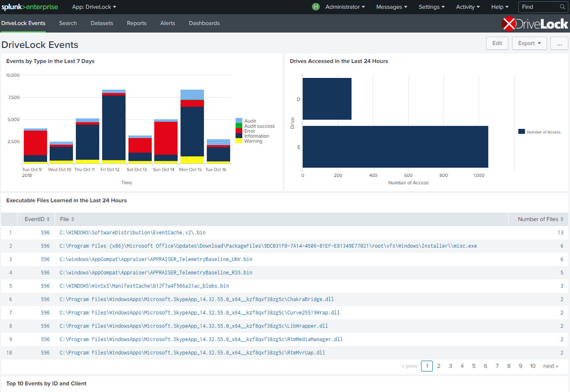Click the ChakraBridge.dll file path
The image size is (570, 392).
[x=197, y=299]
